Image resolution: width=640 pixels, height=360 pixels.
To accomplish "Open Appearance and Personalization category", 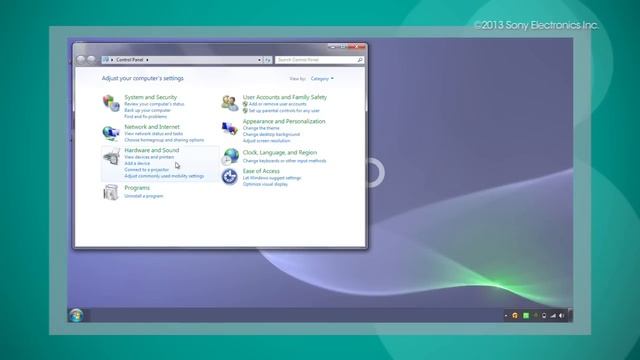I will pyautogui.click(x=284, y=121).
